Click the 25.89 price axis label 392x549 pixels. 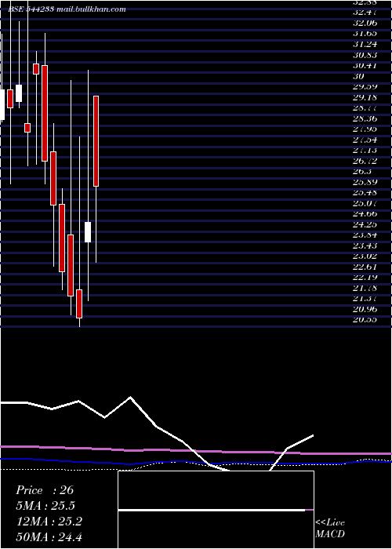click(365, 182)
